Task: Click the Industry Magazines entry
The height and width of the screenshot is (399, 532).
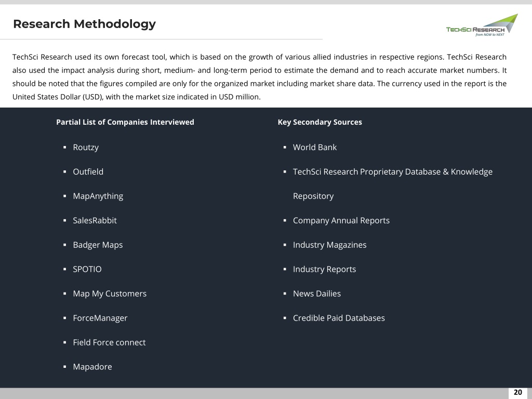Action: (x=329, y=245)
